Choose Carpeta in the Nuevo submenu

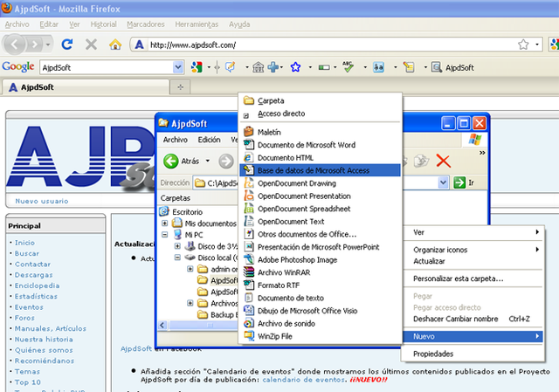321,101
